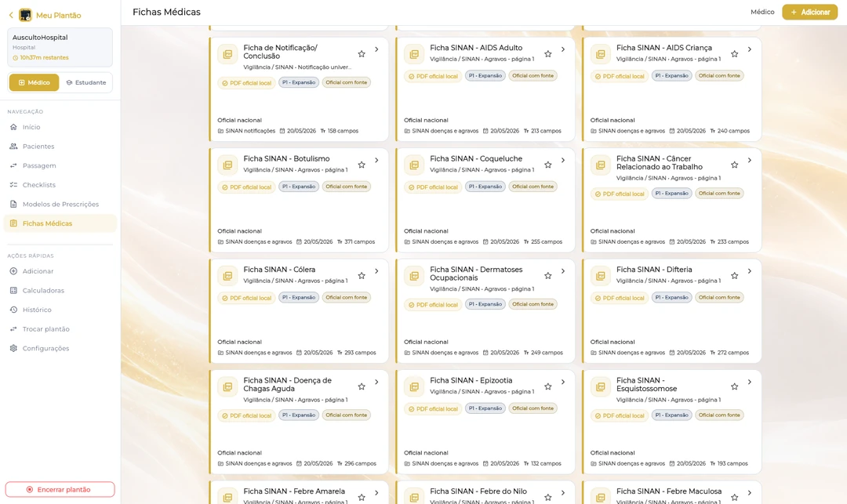
Task: Open the Ficha SINAN - Febre Maculosa card
Action: pos(671,493)
